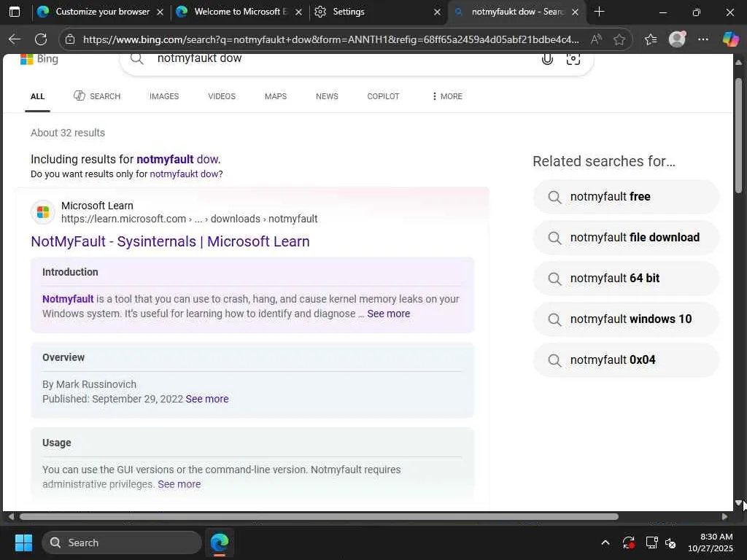Select the IMAGES tab
This screenshot has width=747, height=560.
point(164,96)
